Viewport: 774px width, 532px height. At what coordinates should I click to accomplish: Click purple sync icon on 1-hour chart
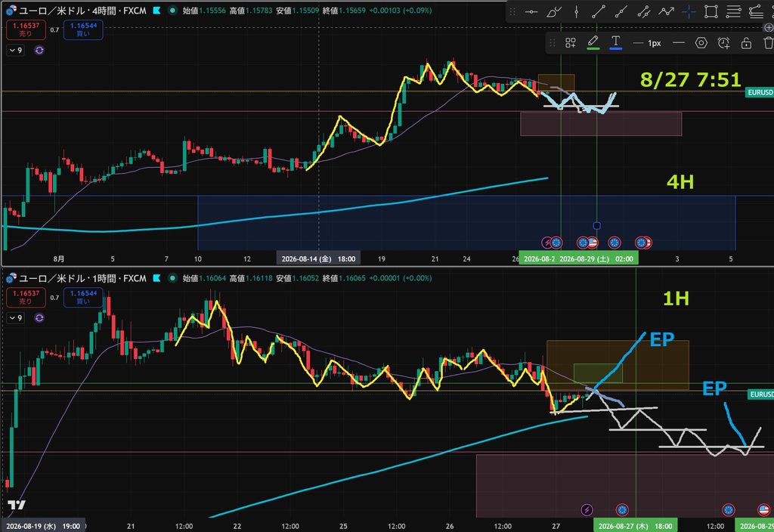coord(39,318)
